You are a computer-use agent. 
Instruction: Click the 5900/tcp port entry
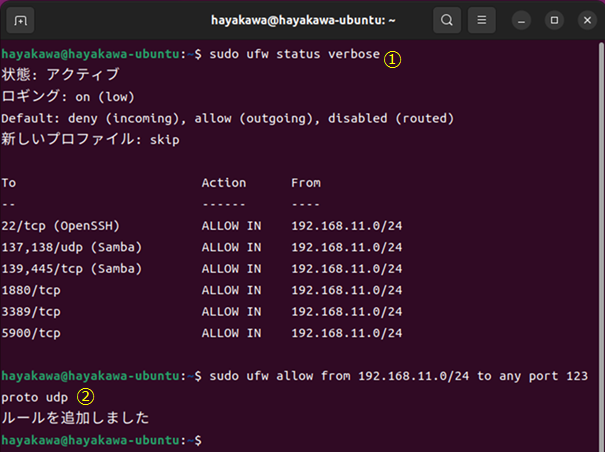pos(31,333)
